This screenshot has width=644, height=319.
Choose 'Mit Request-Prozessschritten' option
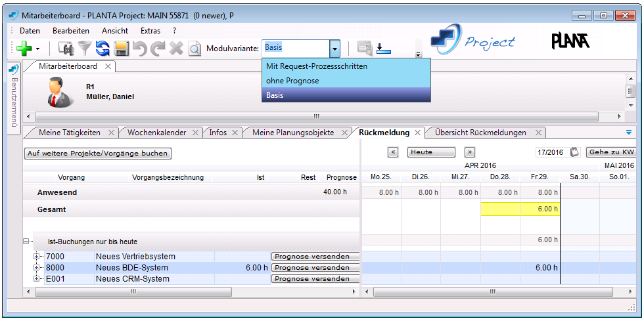tap(316, 66)
